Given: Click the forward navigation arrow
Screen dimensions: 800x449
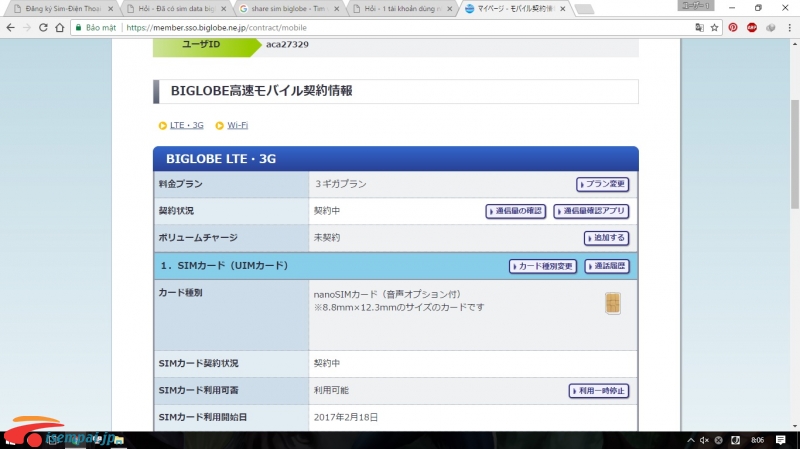Looking at the screenshot, I should [27, 28].
